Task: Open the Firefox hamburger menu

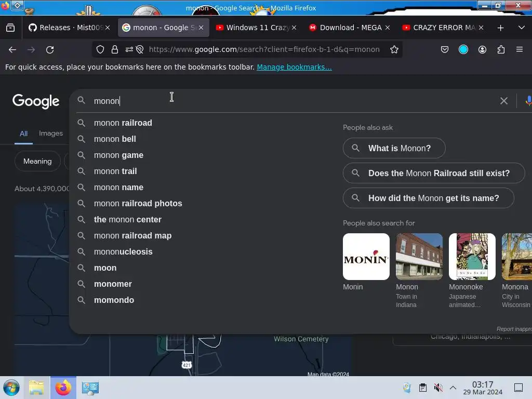Action: pos(520,49)
